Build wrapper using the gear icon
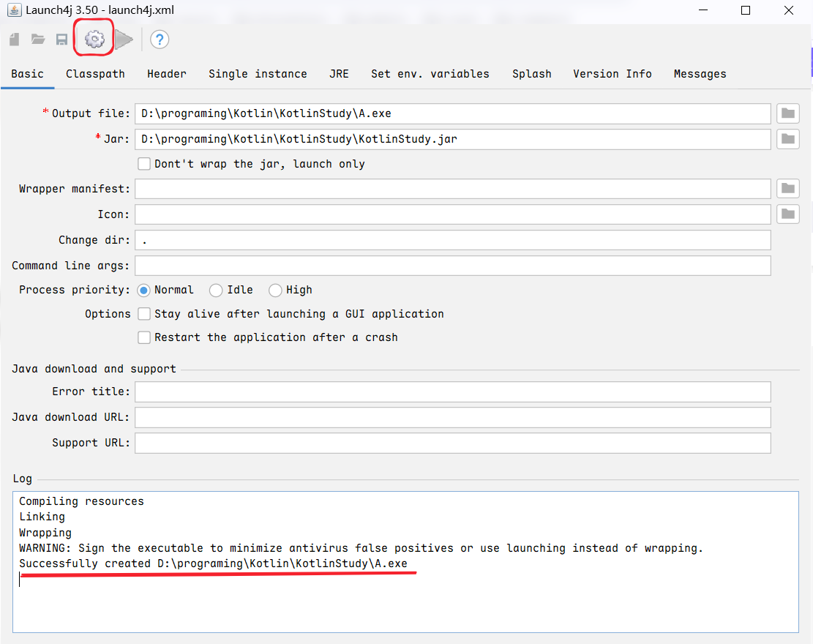813x644 pixels. point(94,40)
